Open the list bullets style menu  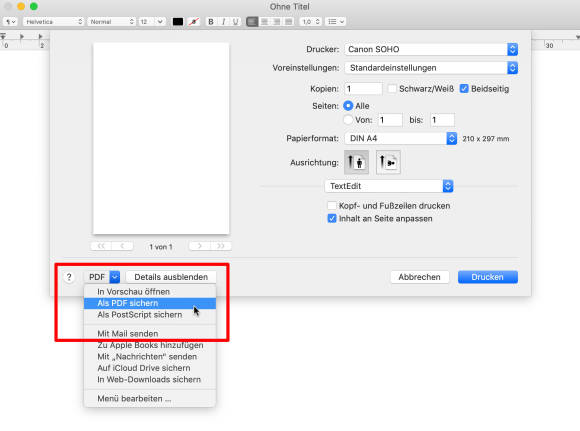click(x=335, y=21)
